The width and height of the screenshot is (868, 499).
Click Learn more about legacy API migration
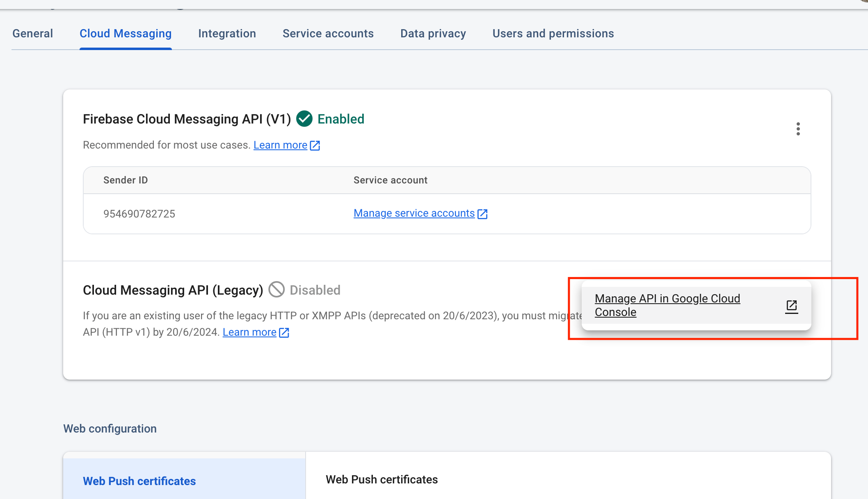point(249,332)
